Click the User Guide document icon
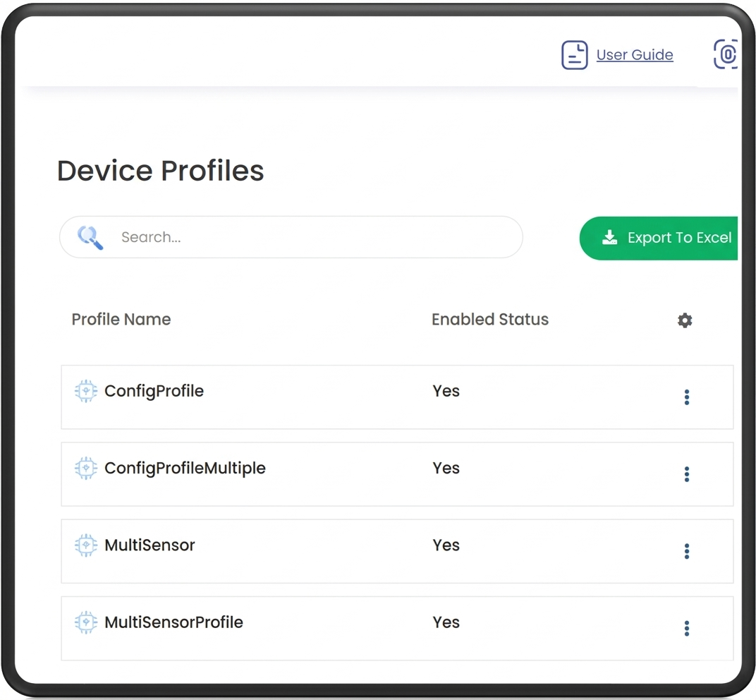 (x=574, y=55)
